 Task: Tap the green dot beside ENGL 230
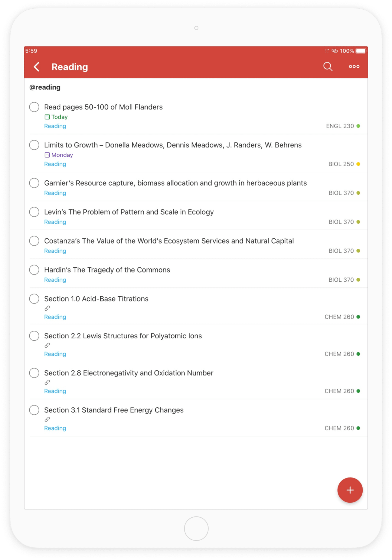(358, 126)
